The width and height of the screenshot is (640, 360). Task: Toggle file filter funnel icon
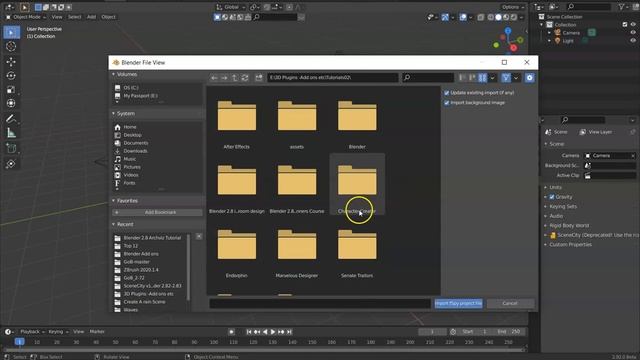[506, 78]
